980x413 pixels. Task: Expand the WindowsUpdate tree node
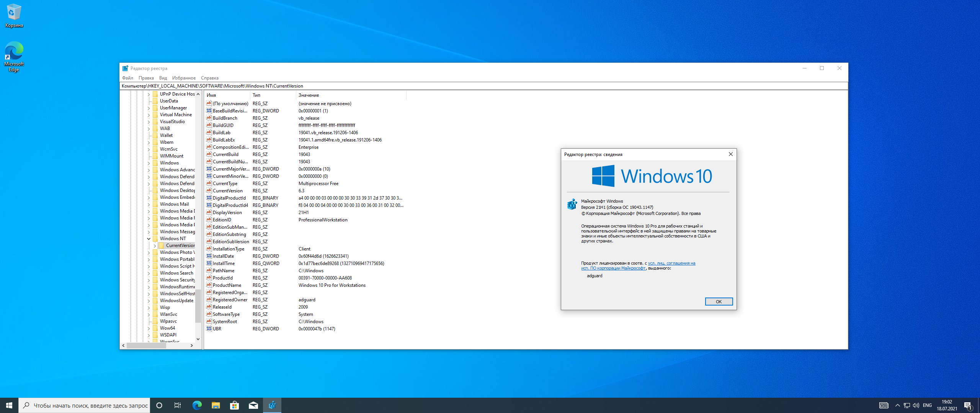click(x=149, y=301)
